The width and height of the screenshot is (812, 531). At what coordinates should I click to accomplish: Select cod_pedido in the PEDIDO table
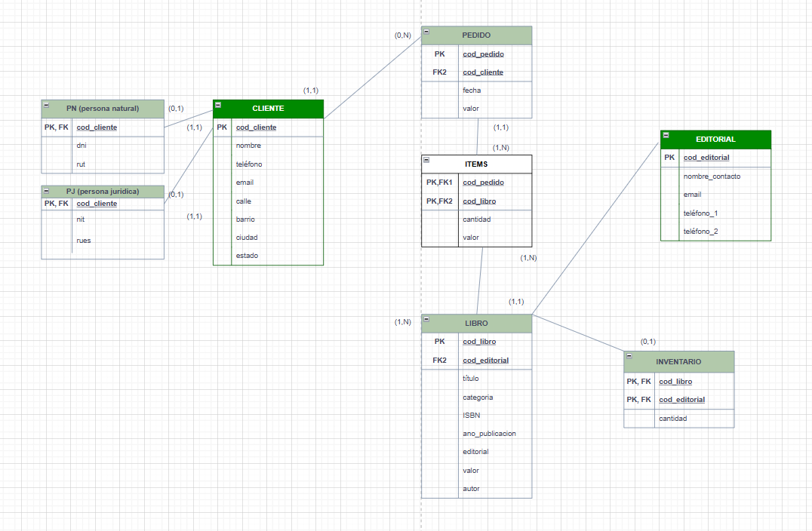pos(483,54)
